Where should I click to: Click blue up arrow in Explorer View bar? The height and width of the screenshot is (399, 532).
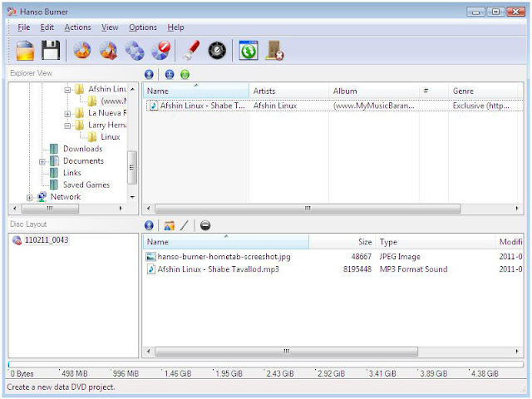149,74
